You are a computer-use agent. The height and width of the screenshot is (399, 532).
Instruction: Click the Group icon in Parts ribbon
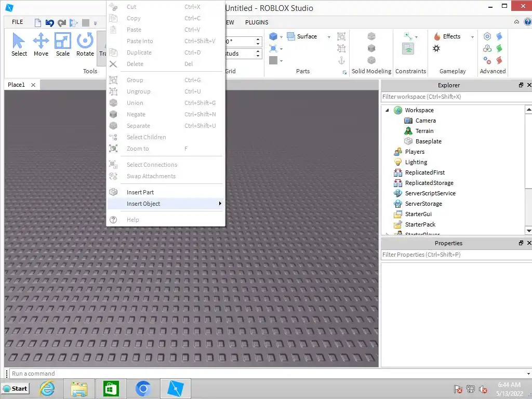point(341,36)
